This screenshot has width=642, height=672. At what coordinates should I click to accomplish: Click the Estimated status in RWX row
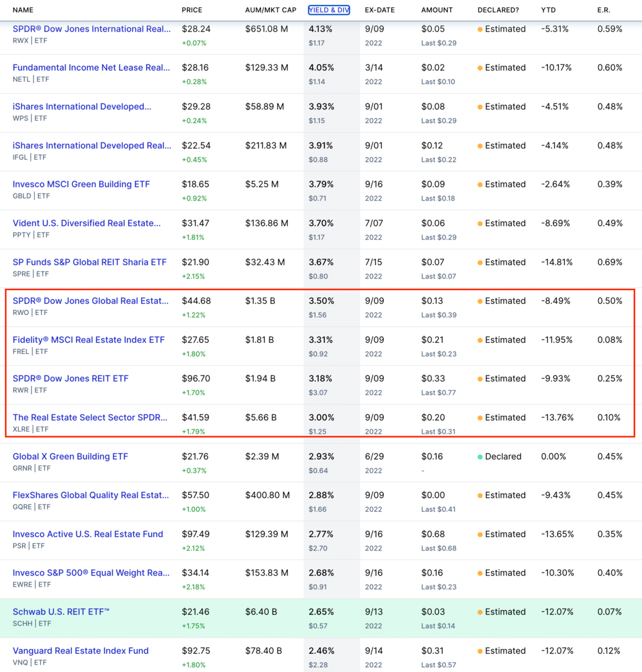(501, 29)
